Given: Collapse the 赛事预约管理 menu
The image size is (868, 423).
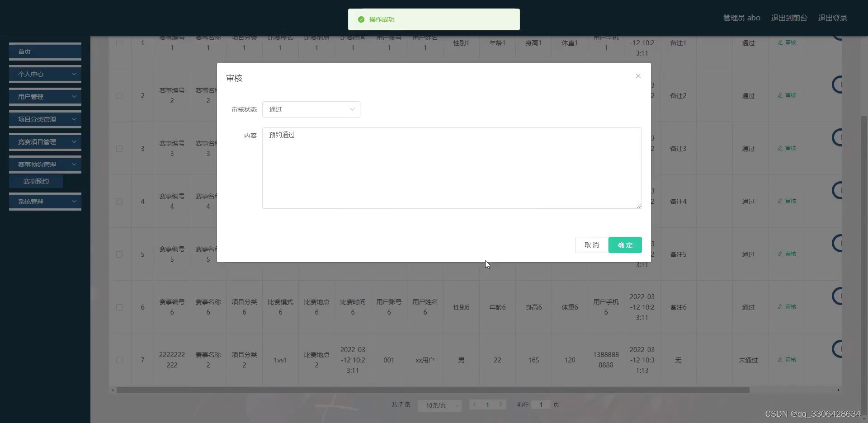Looking at the screenshot, I should pos(45,164).
